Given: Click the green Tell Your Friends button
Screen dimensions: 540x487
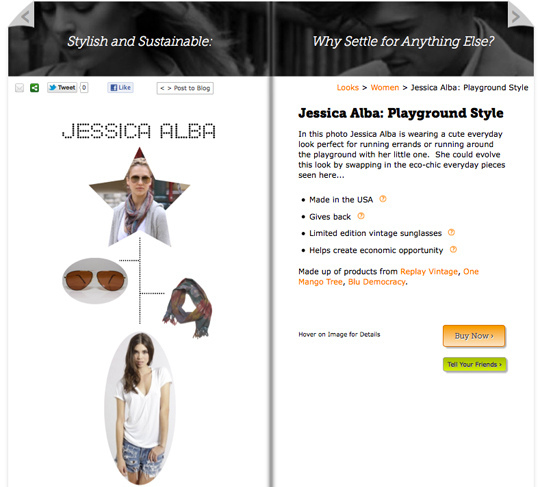Looking at the screenshot, I should (474, 364).
